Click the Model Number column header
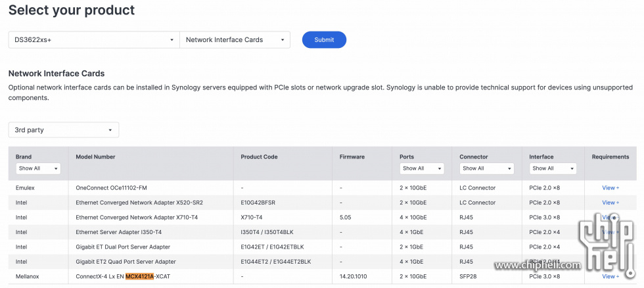This screenshot has height=288, width=644. click(x=95, y=157)
